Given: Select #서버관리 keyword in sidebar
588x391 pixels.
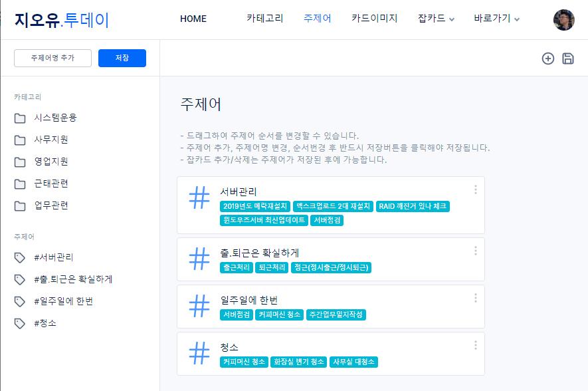Looking at the screenshot, I should click(x=53, y=257).
